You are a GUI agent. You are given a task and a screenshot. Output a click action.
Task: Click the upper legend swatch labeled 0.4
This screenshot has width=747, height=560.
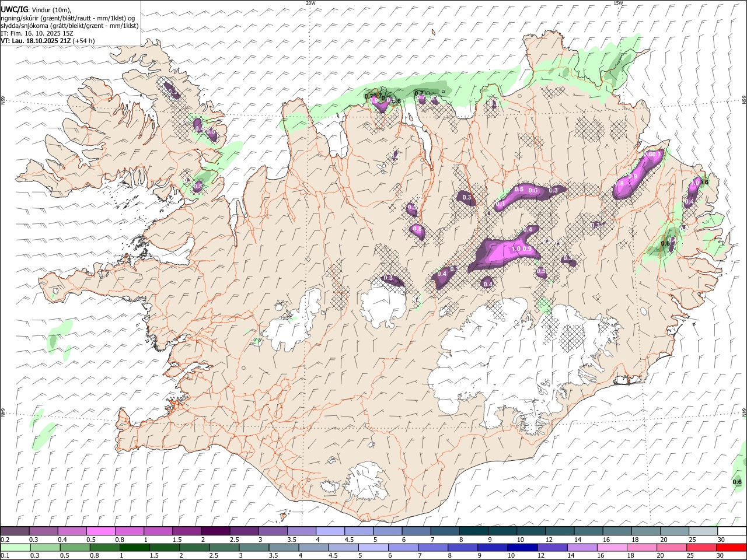[x=72, y=531]
